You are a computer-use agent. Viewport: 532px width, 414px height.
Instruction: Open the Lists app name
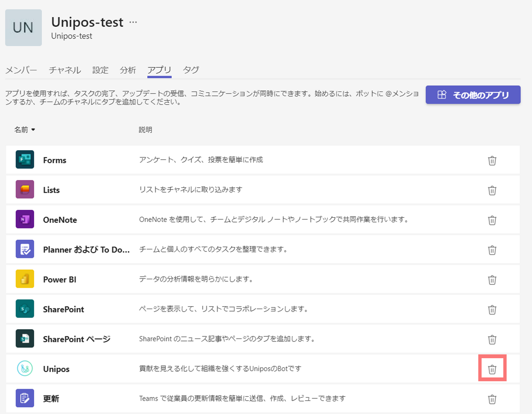click(52, 190)
